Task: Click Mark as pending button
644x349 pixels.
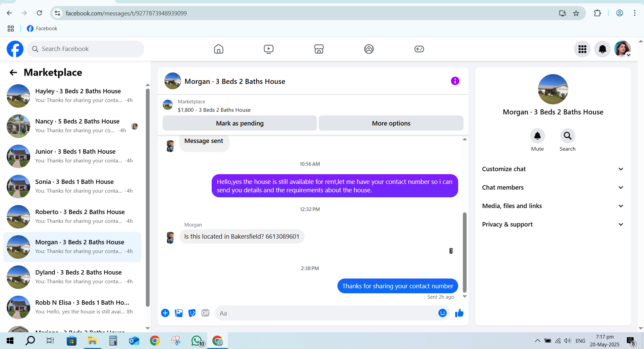Action: (240, 123)
